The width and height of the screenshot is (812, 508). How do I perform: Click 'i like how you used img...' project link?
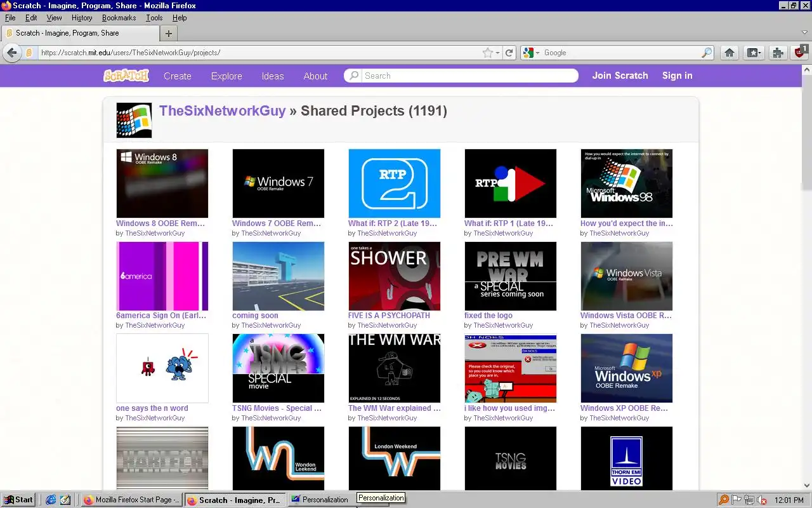point(510,408)
